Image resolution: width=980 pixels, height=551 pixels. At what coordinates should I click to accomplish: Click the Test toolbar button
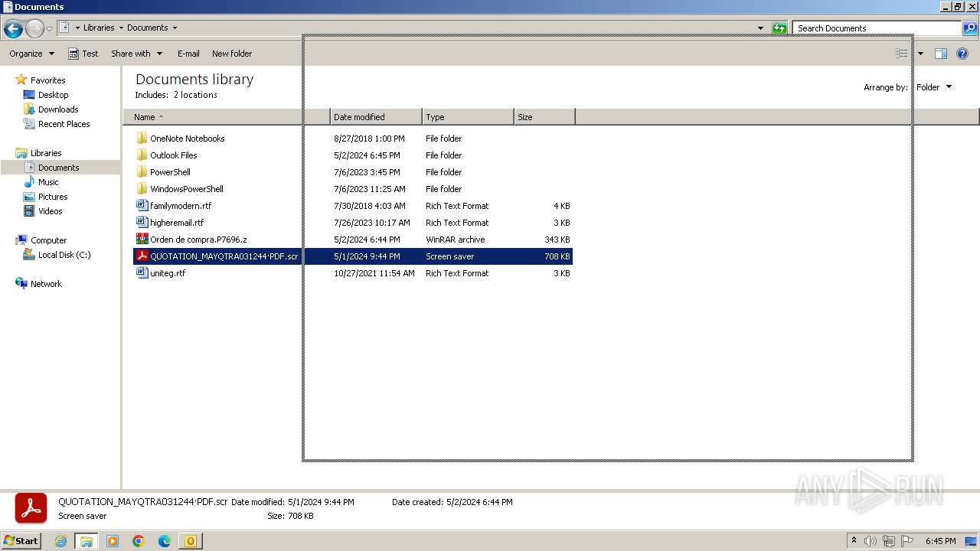[x=83, y=54]
